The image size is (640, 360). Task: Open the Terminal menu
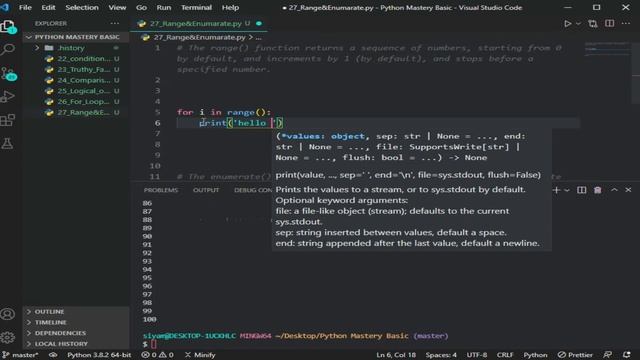196,7
